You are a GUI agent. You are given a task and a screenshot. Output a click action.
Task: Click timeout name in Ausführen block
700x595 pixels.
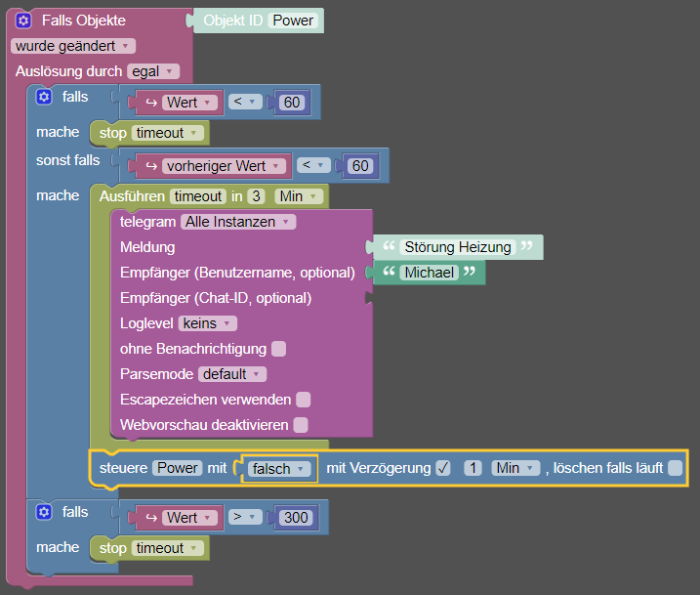point(198,196)
